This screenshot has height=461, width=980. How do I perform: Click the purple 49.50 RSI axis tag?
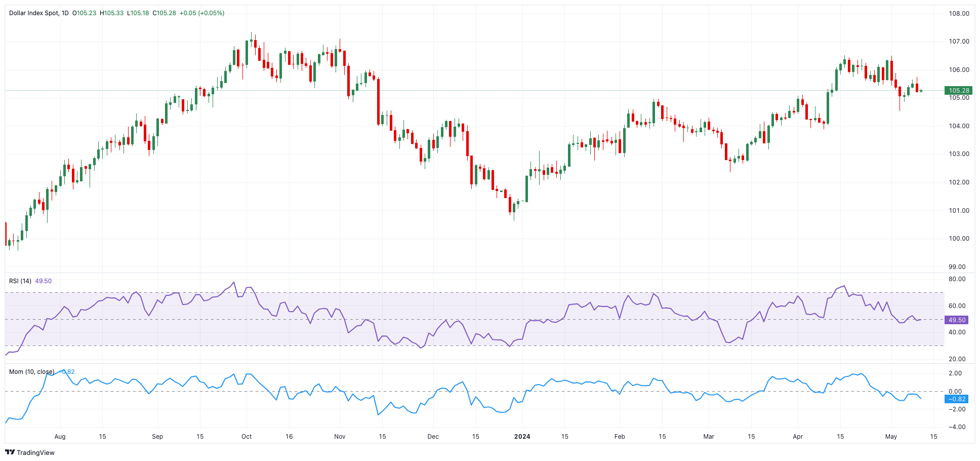tap(957, 320)
